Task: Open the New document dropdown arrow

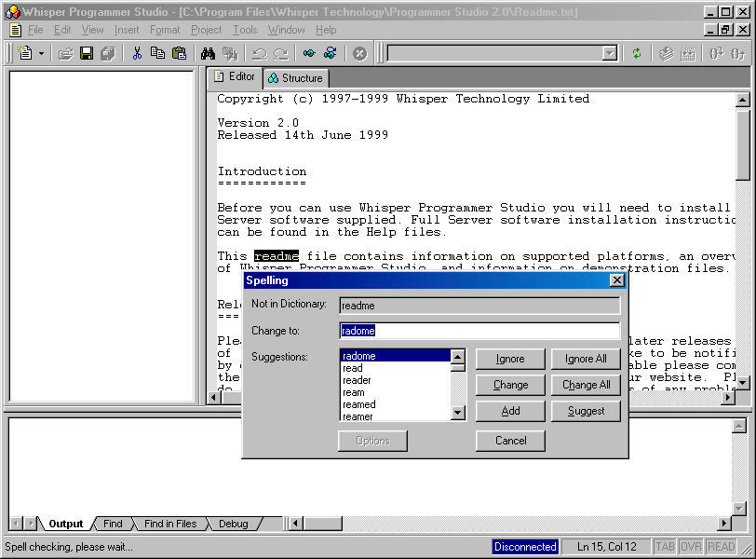Action: [x=41, y=53]
